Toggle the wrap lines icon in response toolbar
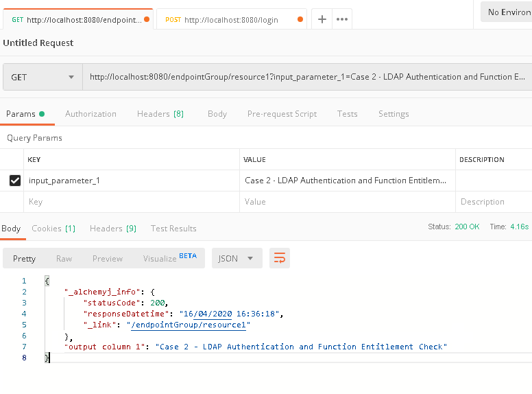Image resolution: width=532 pixels, height=394 pixels. (279, 258)
